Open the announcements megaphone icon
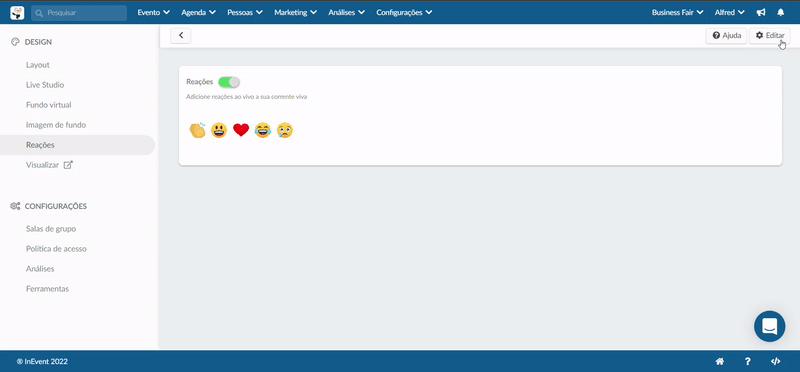 pos(761,12)
